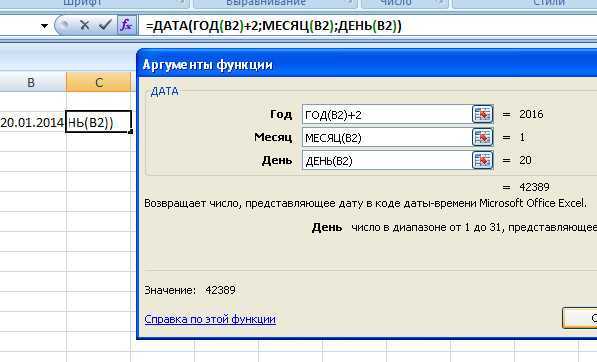This screenshot has height=362, width=597.
Task: Expand the Name Box dropdown arrow
Action: (44, 26)
